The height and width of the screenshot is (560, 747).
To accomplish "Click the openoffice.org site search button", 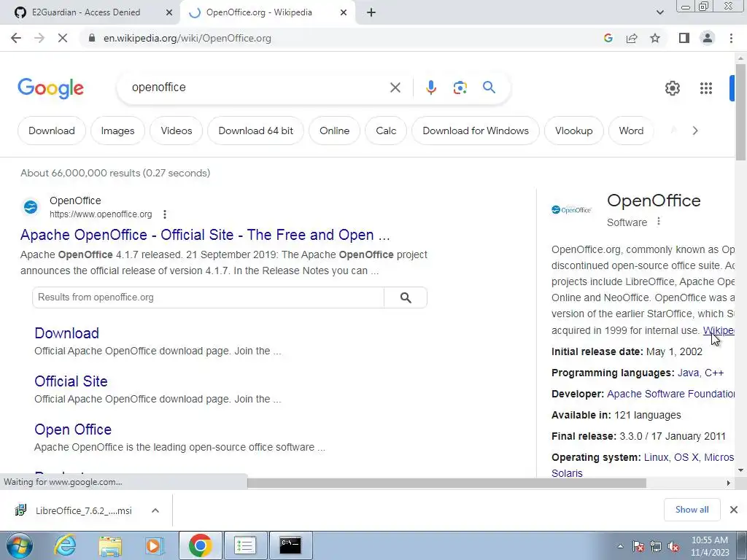I will 406,297.
